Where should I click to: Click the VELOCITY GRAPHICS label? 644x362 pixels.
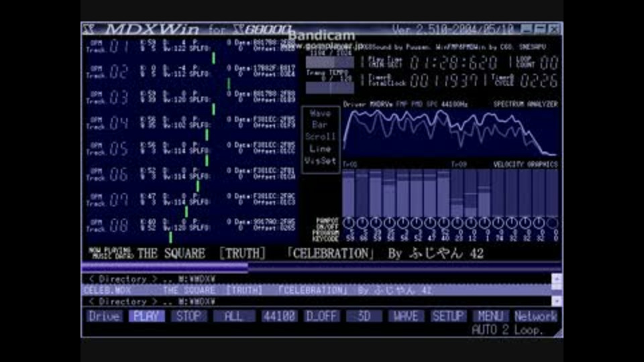(525, 165)
